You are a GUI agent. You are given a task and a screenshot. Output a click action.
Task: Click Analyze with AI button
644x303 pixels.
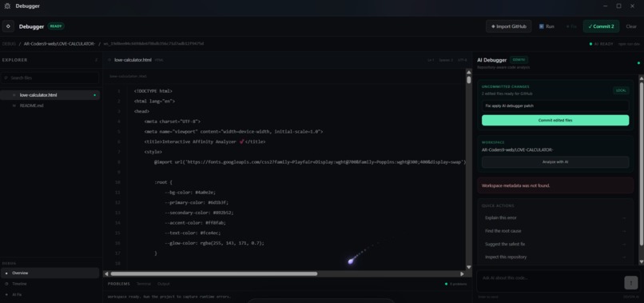point(555,162)
